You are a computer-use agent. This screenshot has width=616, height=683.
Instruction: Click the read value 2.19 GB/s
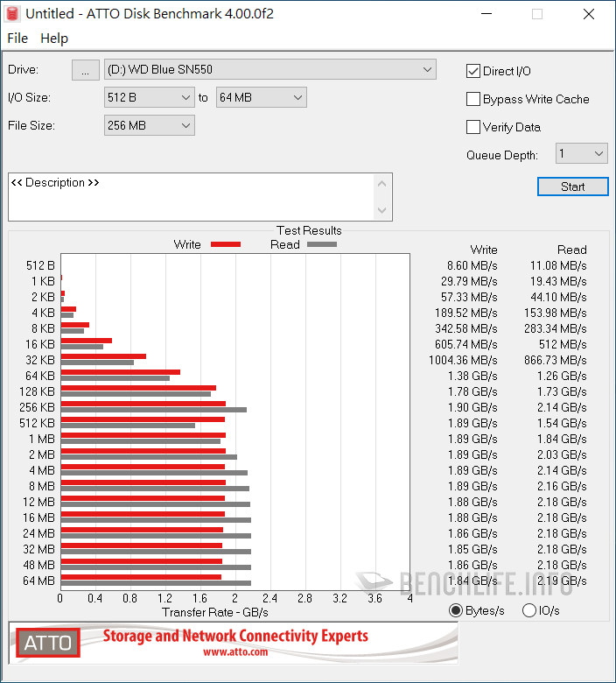562,581
